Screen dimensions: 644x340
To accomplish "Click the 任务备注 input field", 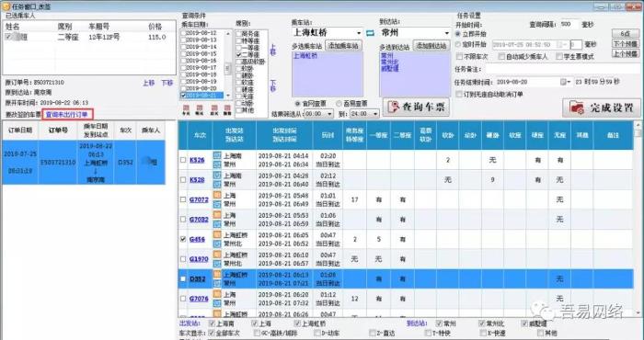I will (x=563, y=69).
